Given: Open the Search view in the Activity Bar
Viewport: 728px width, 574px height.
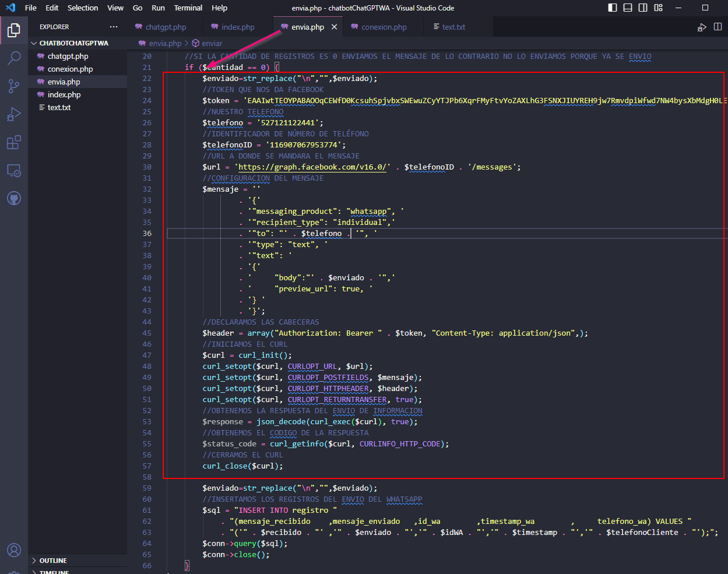Looking at the screenshot, I should tap(13, 58).
